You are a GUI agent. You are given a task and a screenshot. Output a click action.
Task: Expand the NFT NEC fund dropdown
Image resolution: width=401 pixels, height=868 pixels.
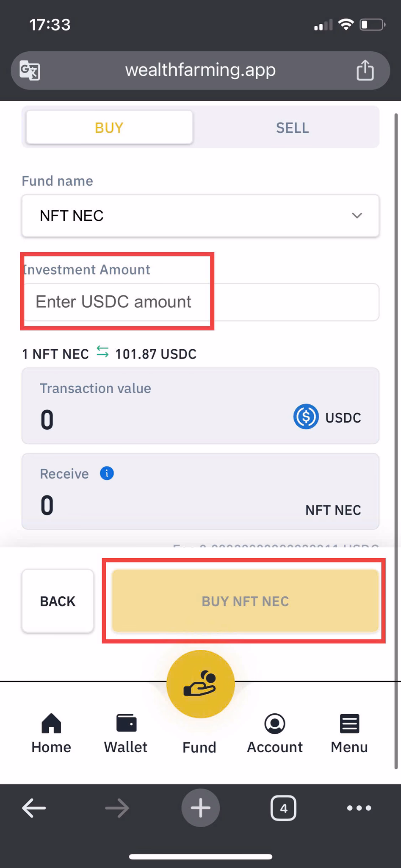[200, 216]
